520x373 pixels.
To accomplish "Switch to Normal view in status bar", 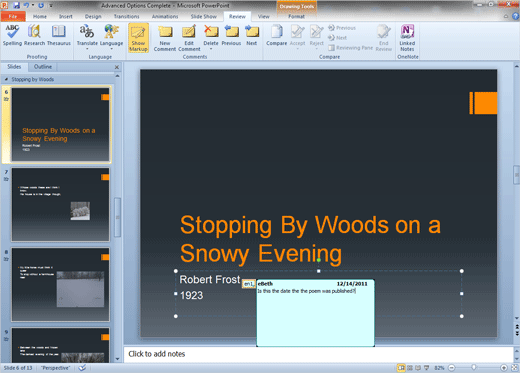I will click(401, 368).
